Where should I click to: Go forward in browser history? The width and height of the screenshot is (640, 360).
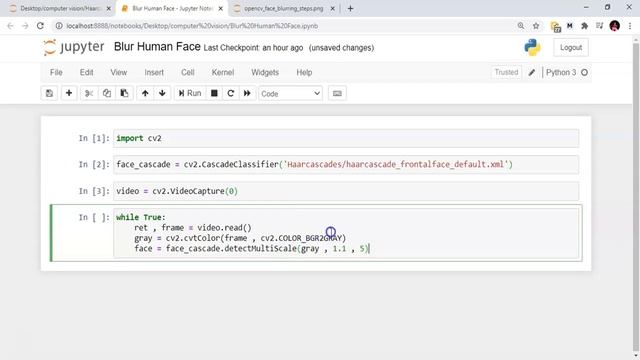click(x=25, y=26)
